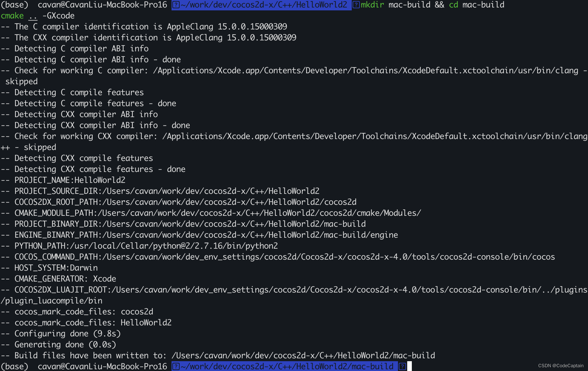Screen dimensions: 588x371
Task: Click the 'ENGINE_BINARY_PATH' line
Action: pyautogui.click(x=199, y=235)
